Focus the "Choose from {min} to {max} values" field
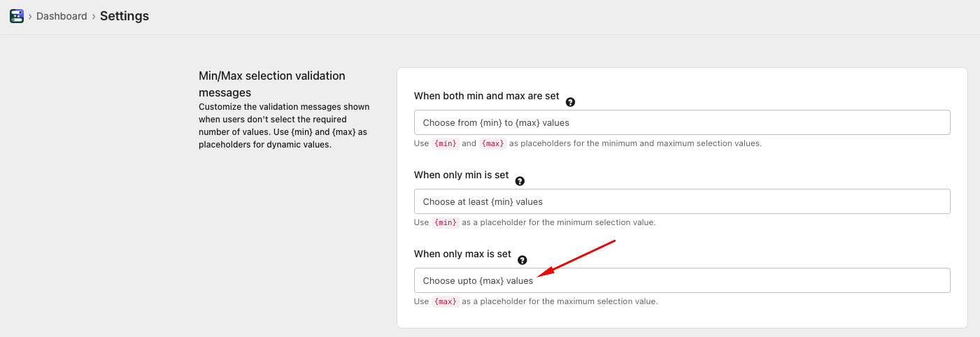This screenshot has height=337, width=980. coord(681,122)
